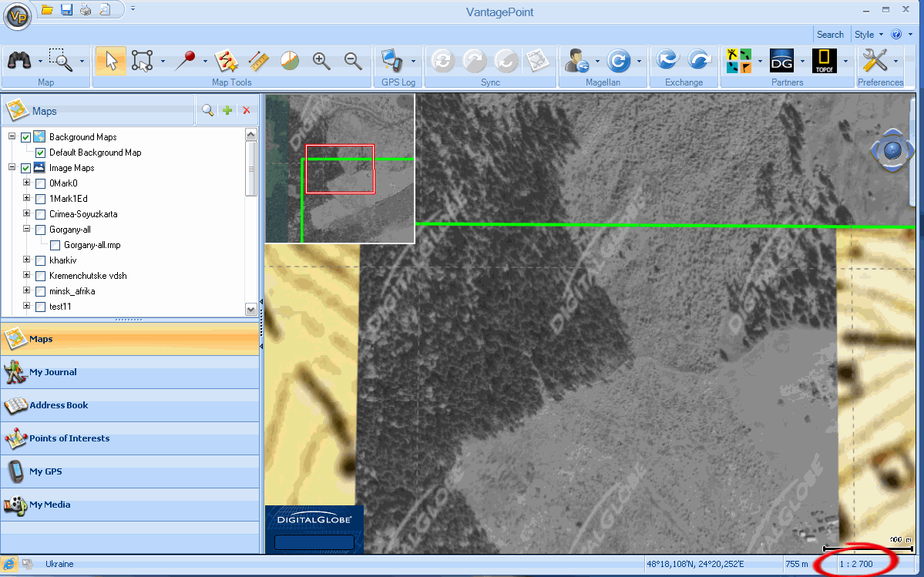Uncheck the Default Background Map checkbox
Viewport: 924px width, 577px height.
41,153
